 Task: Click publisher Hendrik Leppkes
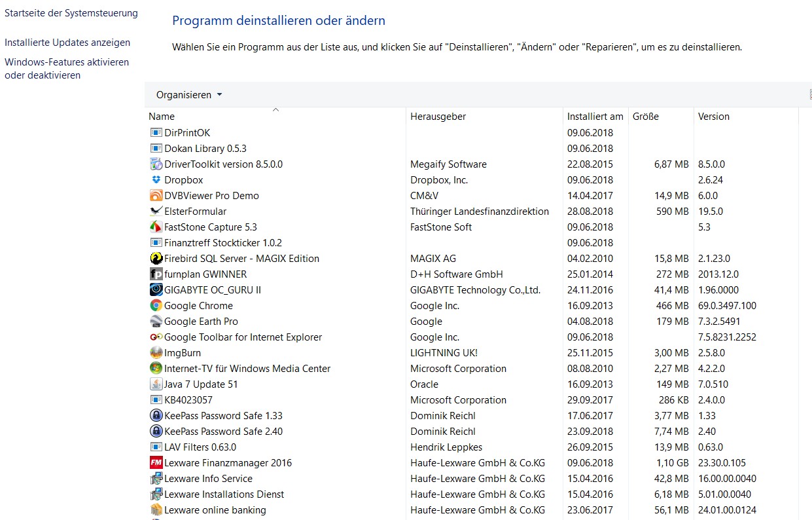coord(446,447)
